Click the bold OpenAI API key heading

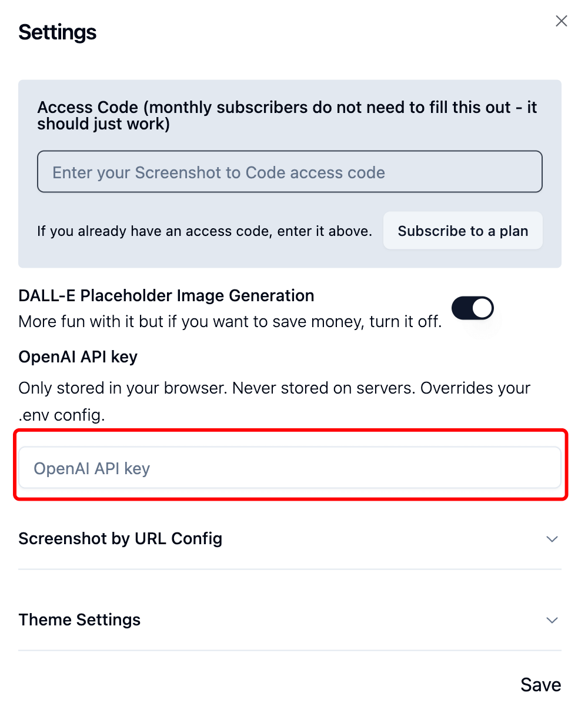click(x=78, y=357)
